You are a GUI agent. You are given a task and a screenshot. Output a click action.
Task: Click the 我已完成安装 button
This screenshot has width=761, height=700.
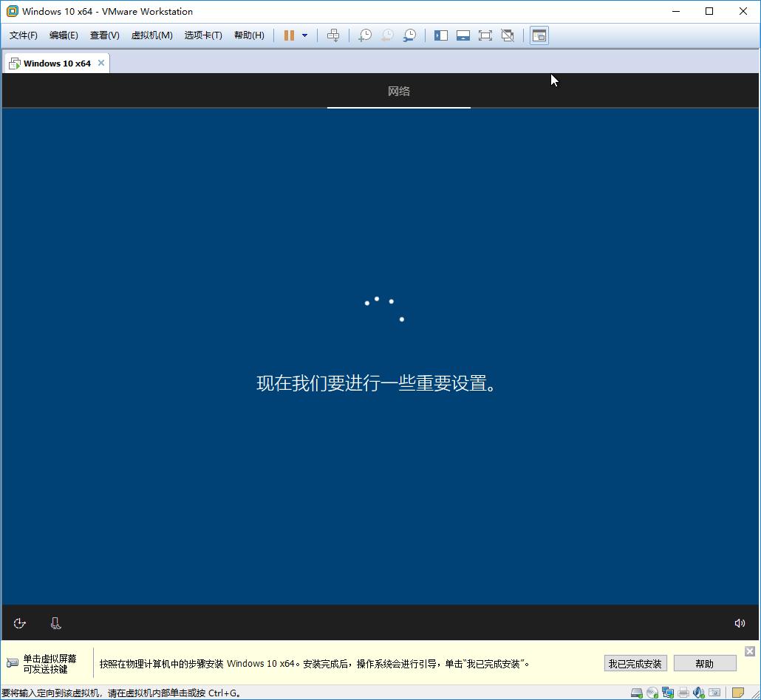click(635, 663)
